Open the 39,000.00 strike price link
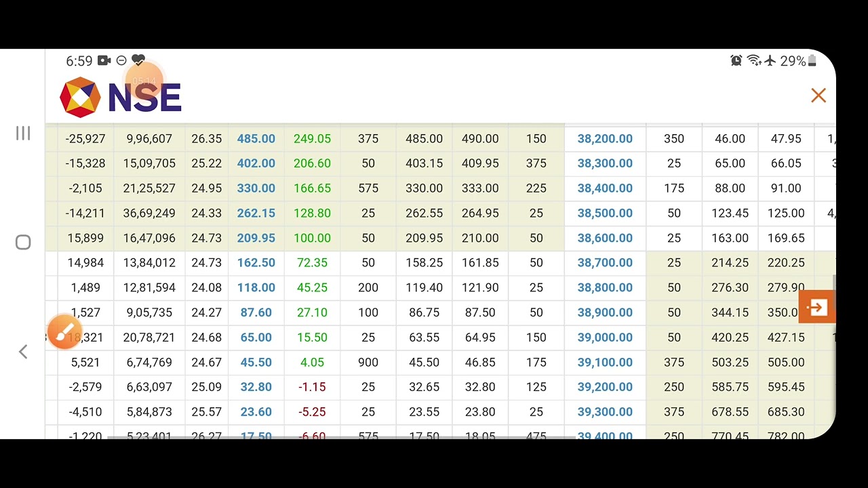Image resolution: width=868 pixels, height=488 pixels. point(605,338)
